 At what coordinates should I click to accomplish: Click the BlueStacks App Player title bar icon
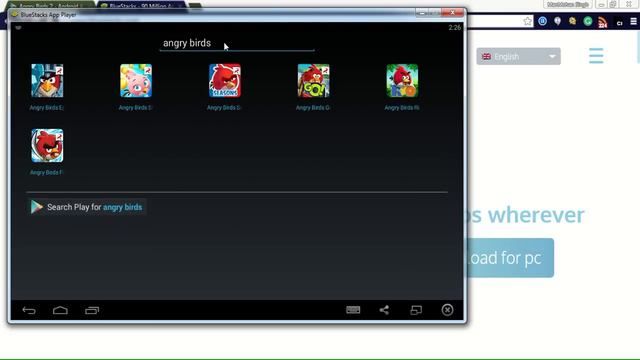point(14,15)
